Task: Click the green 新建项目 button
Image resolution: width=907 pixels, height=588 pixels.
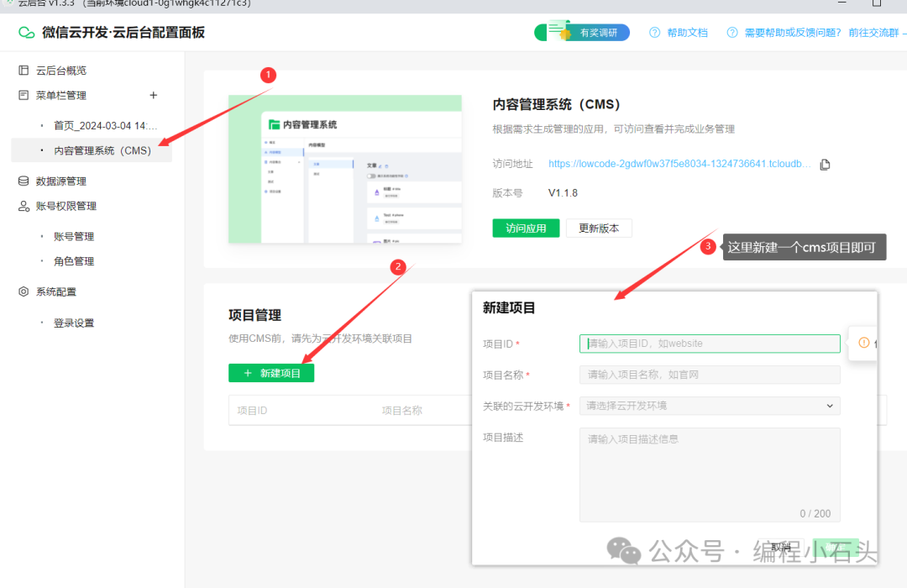Action: [x=271, y=373]
